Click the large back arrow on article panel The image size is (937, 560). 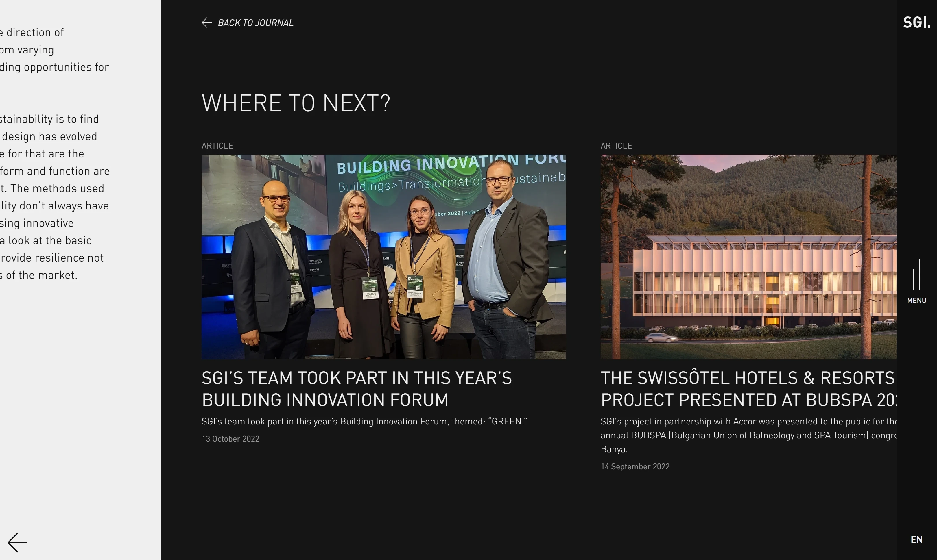(x=17, y=543)
